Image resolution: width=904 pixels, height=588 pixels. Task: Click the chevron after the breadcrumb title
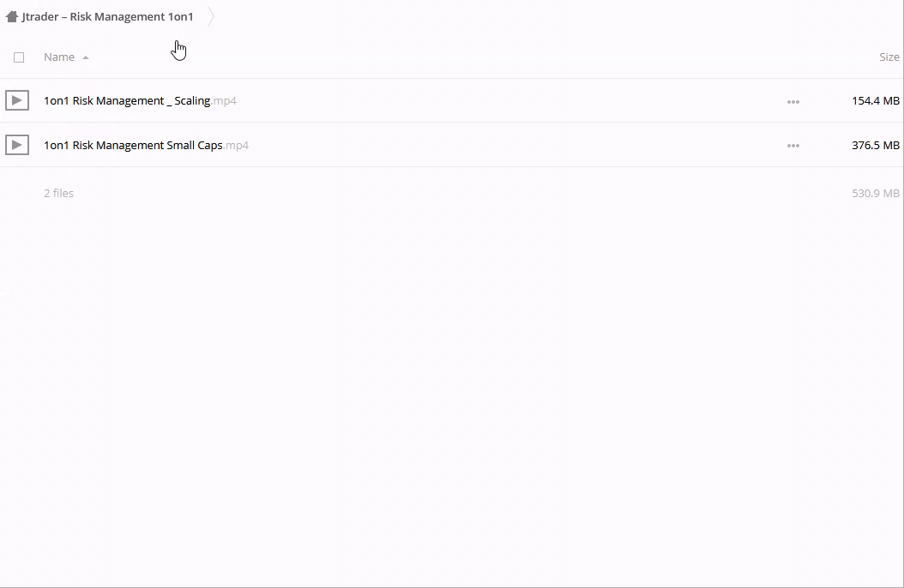[211, 17]
